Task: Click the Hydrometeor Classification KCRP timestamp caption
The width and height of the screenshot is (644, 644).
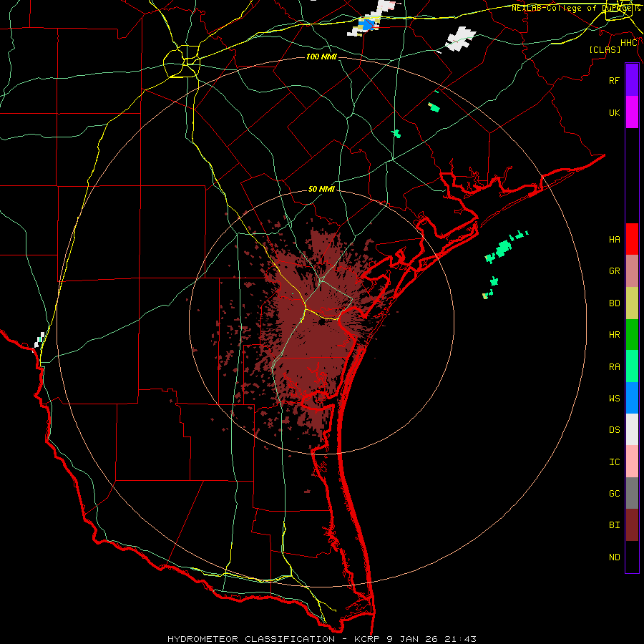Action: 321,639
